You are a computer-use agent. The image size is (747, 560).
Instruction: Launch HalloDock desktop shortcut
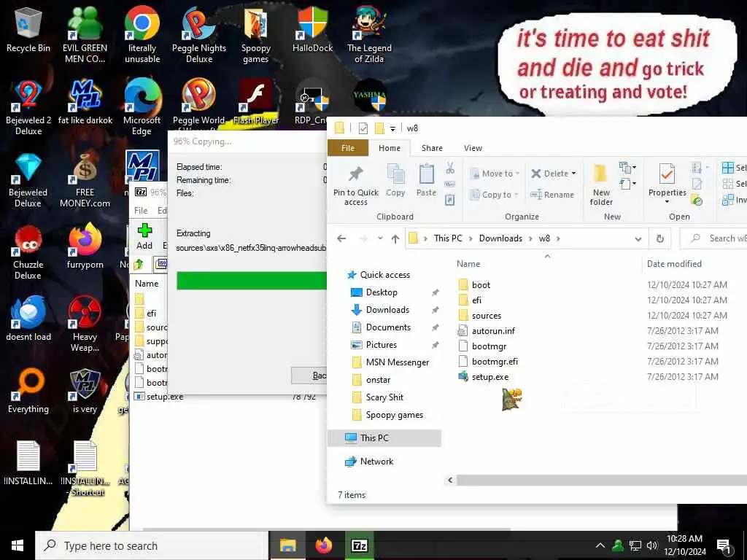tap(312, 29)
